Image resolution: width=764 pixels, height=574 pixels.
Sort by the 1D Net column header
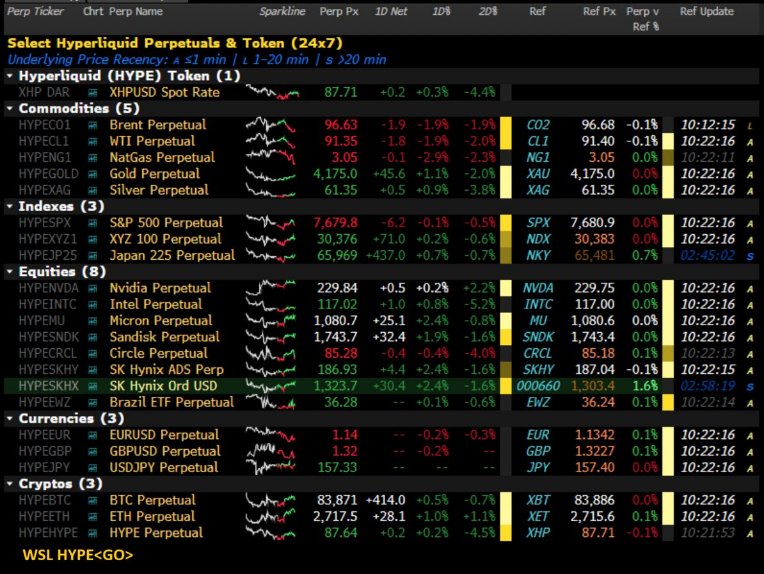(x=391, y=12)
